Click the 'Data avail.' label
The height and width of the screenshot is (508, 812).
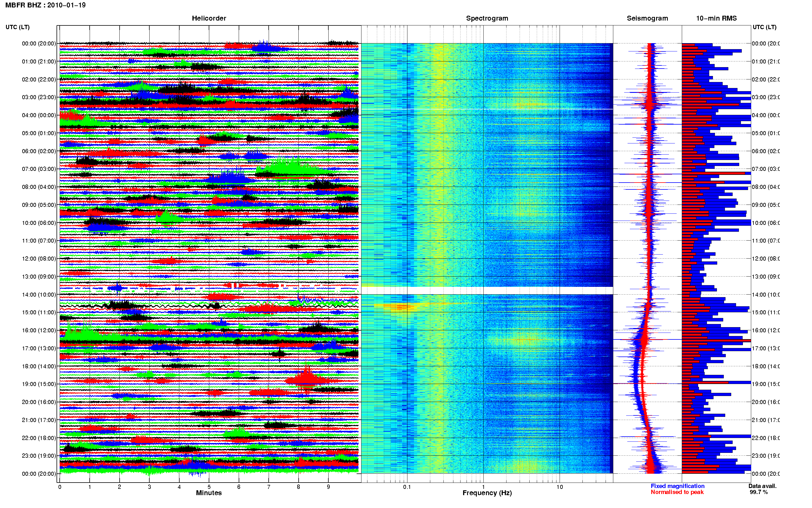[762, 486]
